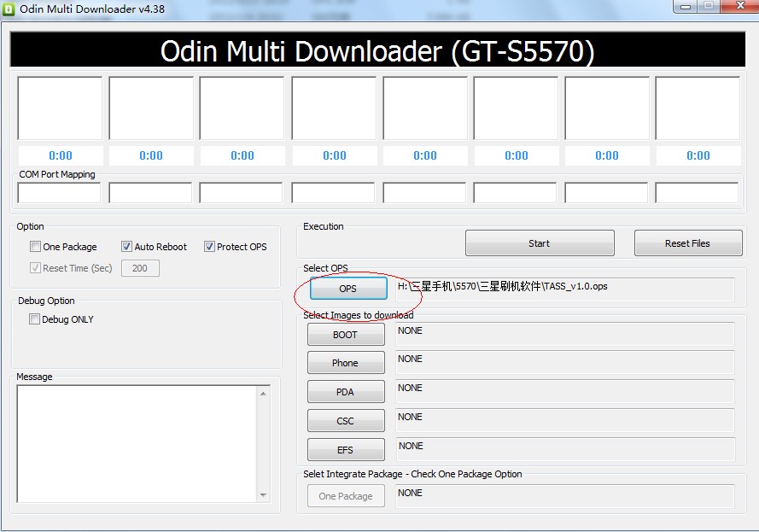
Task: Open the PDA file chooser
Action: click(346, 392)
